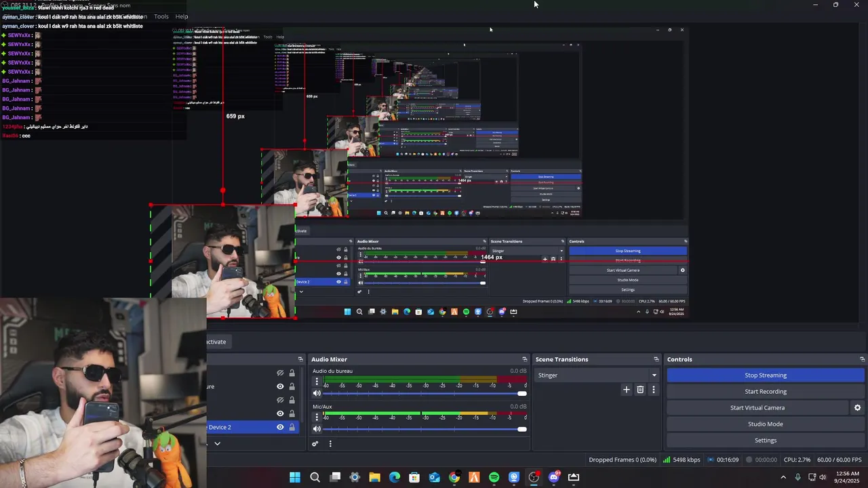Select the Device 2 source row
Image resolution: width=868 pixels, height=488 pixels.
pos(252,427)
